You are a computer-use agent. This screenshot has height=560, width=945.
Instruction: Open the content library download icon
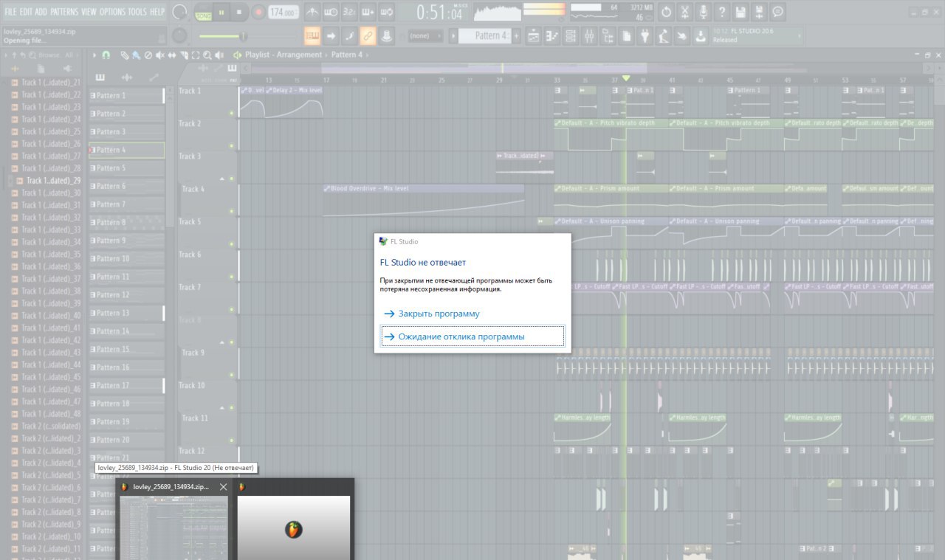click(700, 35)
